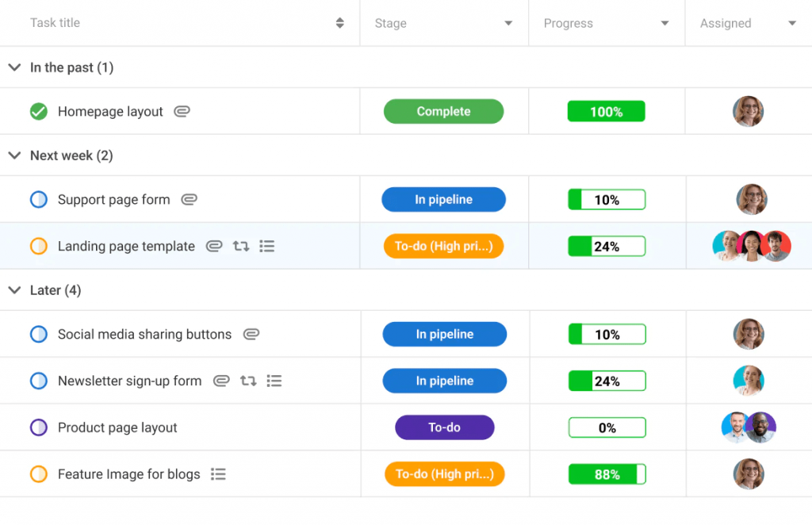Collapse the In the past group
Viewport: 812px width, 525px height.
14,67
